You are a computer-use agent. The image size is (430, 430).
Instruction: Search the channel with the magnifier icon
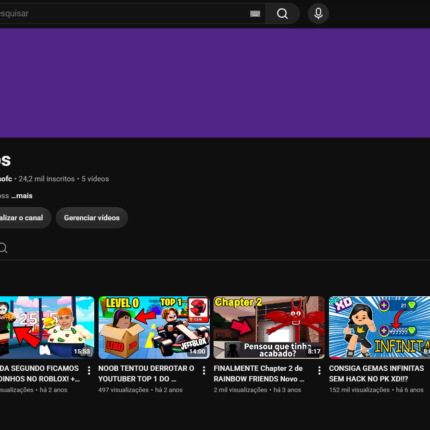coord(3,248)
